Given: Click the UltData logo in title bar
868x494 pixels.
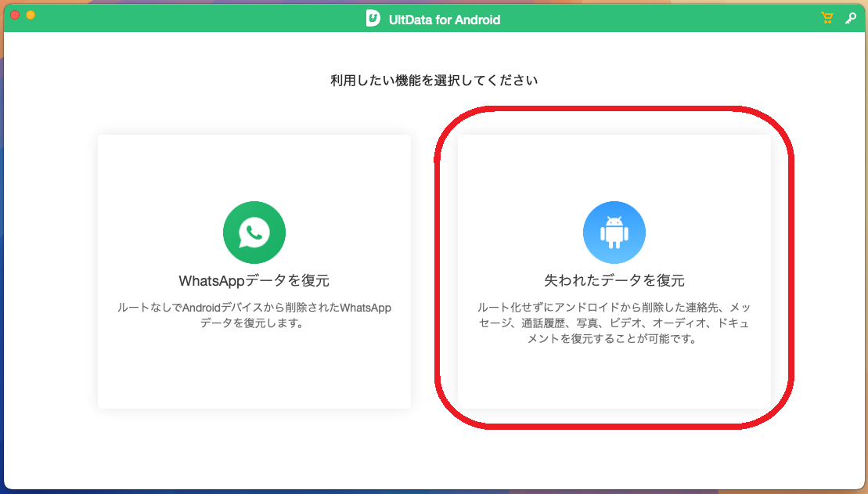Looking at the screenshot, I should pos(373,18).
